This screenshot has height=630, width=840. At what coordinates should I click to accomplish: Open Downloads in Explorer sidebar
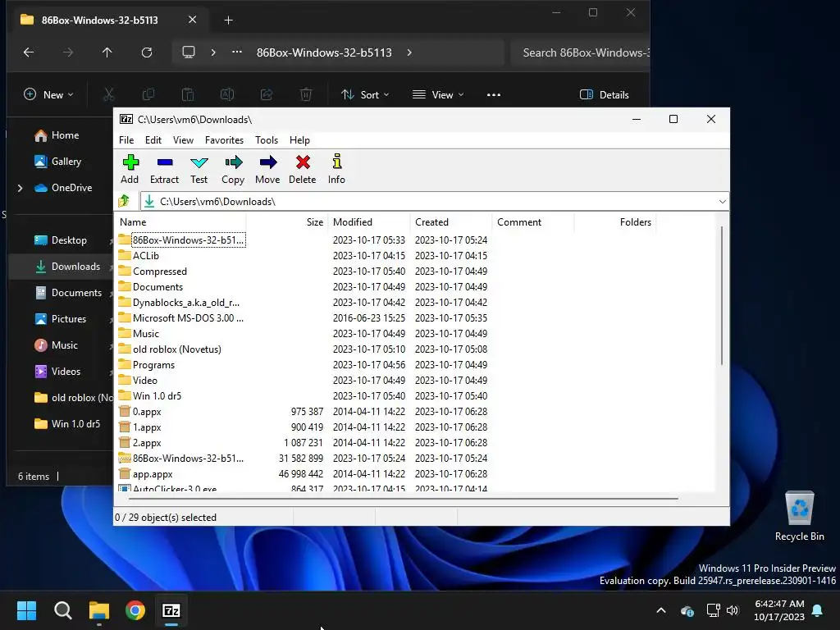pyautogui.click(x=67, y=267)
